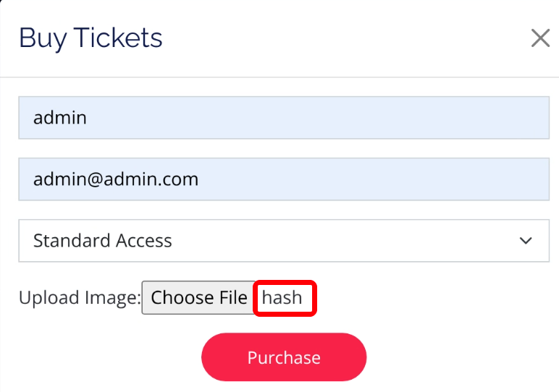Screen dimensions: 559x392
Task: Click the Buy Tickets heading
Action: (x=91, y=38)
